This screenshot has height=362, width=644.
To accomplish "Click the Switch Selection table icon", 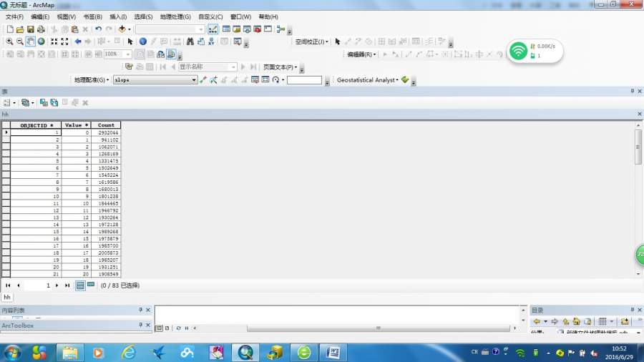I will [x=54, y=102].
